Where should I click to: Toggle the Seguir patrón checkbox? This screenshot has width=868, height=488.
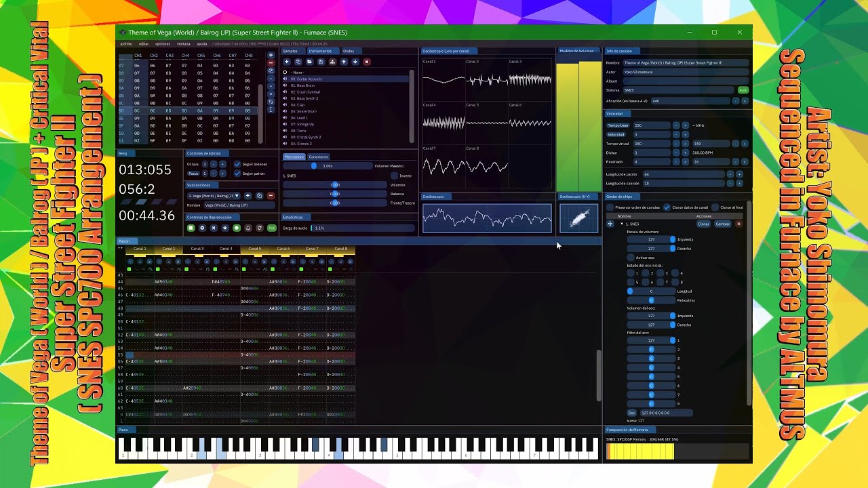237,174
